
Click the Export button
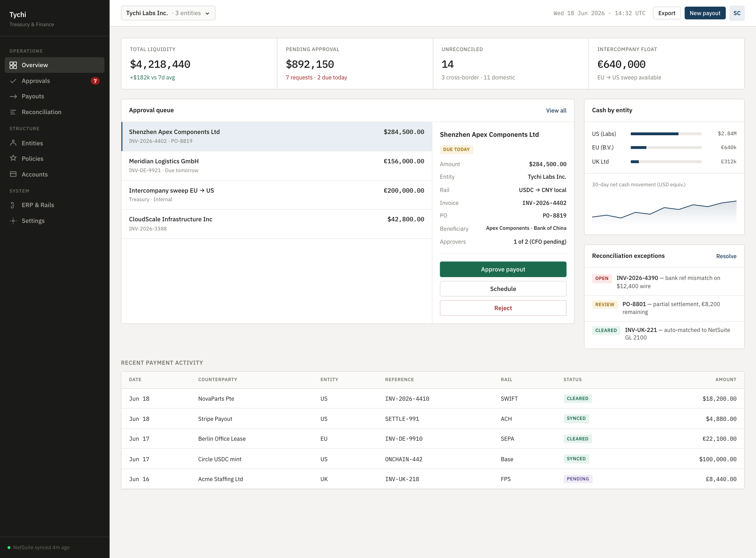tap(667, 13)
